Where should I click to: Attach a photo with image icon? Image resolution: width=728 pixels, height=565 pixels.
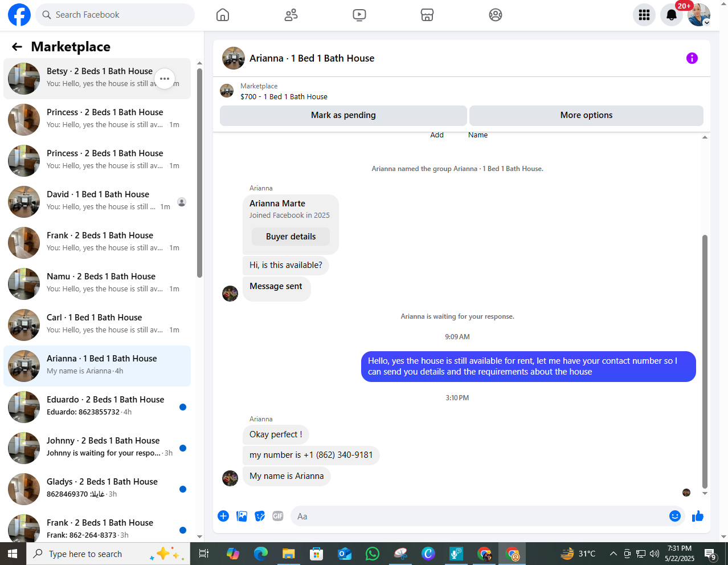point(242,516)
